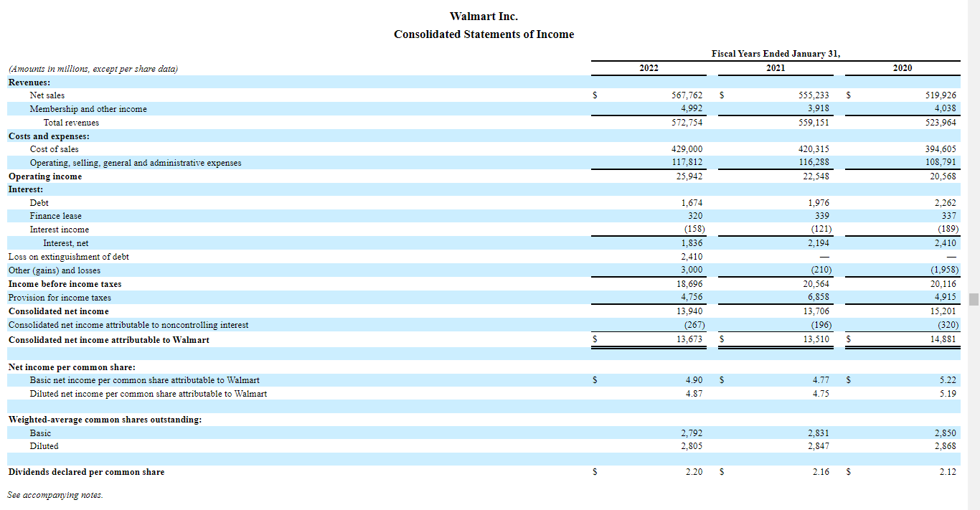The width and height of the screenshot is (980, 510).
Task: Click the 'Consolidated Statements of Income' heading
Action: [x=484, y=34]
